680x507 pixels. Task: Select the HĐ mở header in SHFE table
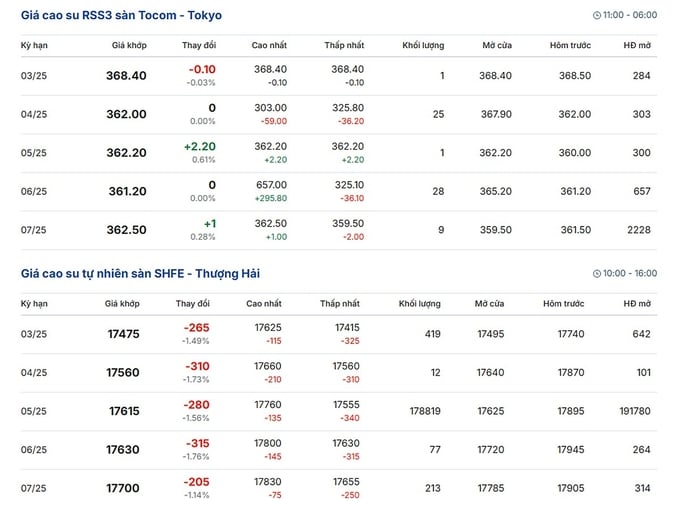coord(637,304)
